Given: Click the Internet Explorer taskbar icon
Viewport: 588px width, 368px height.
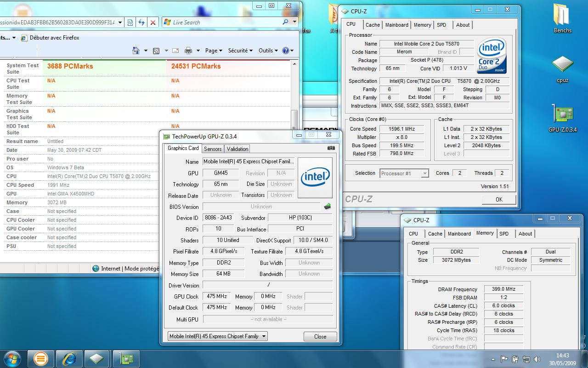Looking at the screenshot, I should 69,358.
